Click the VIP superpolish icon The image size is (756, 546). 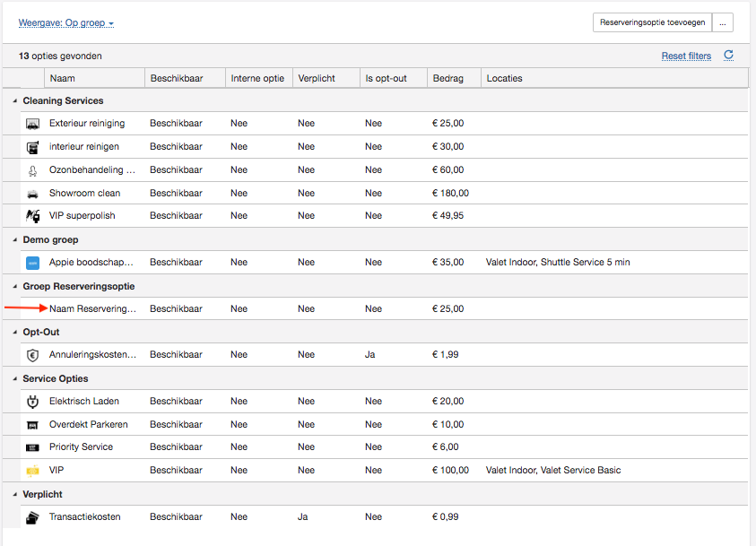click(32, 216)
